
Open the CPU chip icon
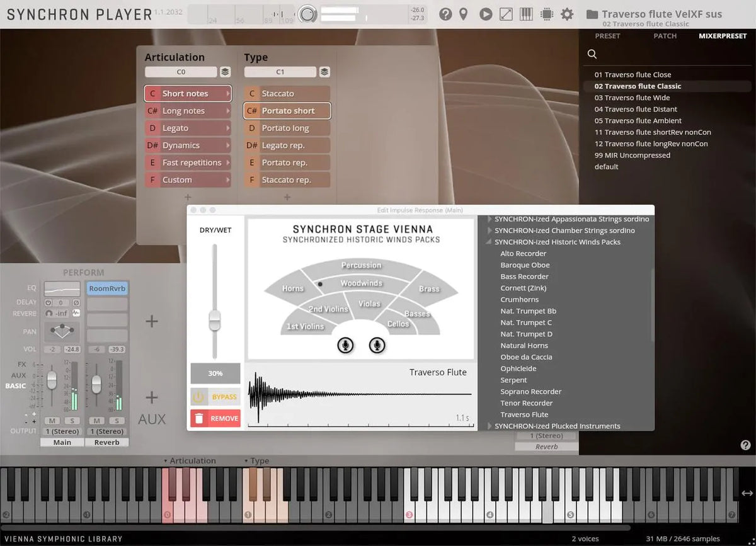[546, 14]
